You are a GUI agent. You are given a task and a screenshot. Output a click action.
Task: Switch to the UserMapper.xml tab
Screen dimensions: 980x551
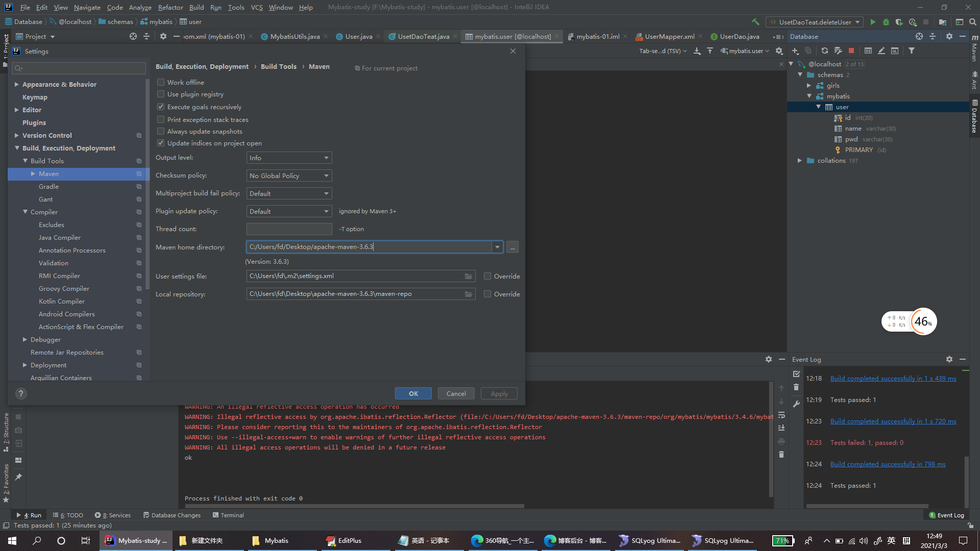coord(669,36)
